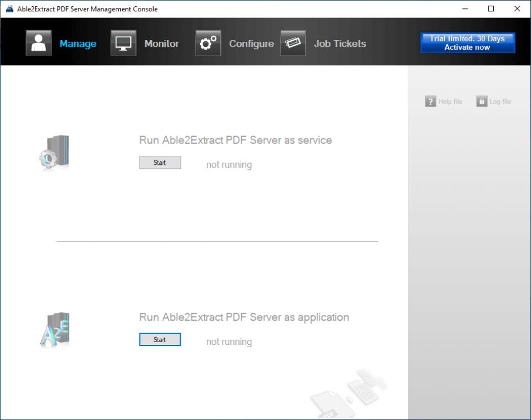Click the Log file lock icon

(481, 102)
